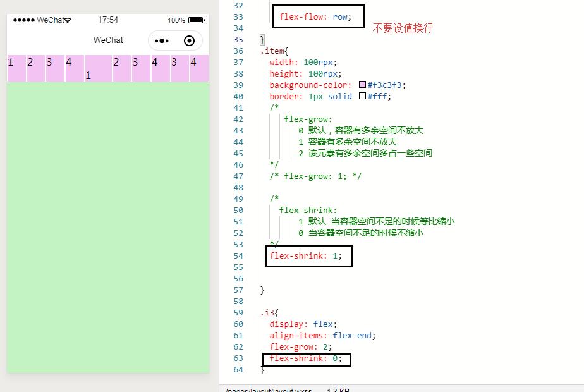Place cursor on 'flex-shrink: 0;' line
This screenshot has width=584, height=392.
[x=305, y=358]
